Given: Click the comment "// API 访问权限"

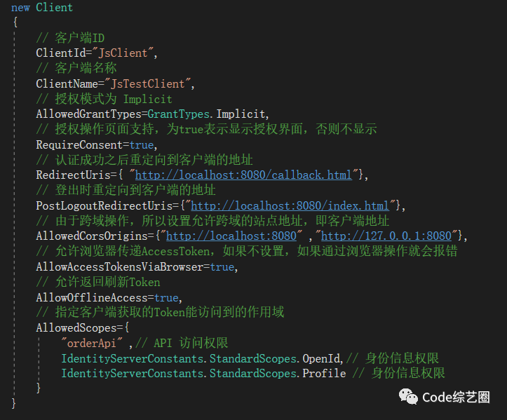Looking at the screenshot, I should click(182, 343).
